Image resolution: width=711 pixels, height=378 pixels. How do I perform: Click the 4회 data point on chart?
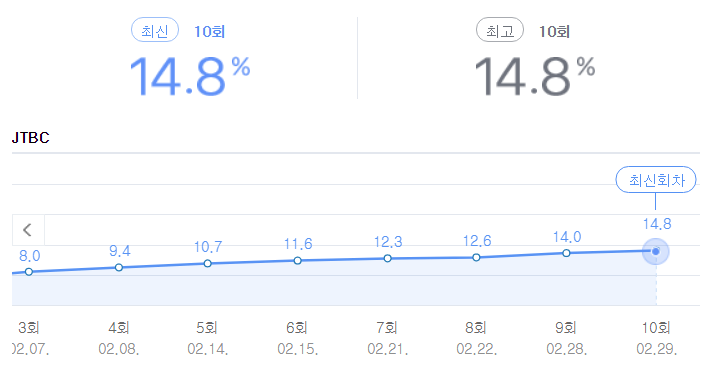[x=119, y=267]
